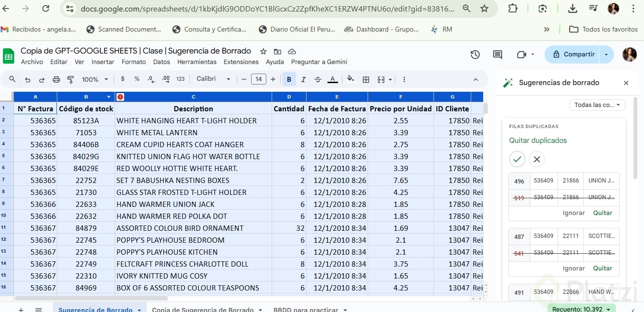The height and width of the screenshot is (312, 644).
Task: Open the comments icon
Action: [x=497, y=54]
